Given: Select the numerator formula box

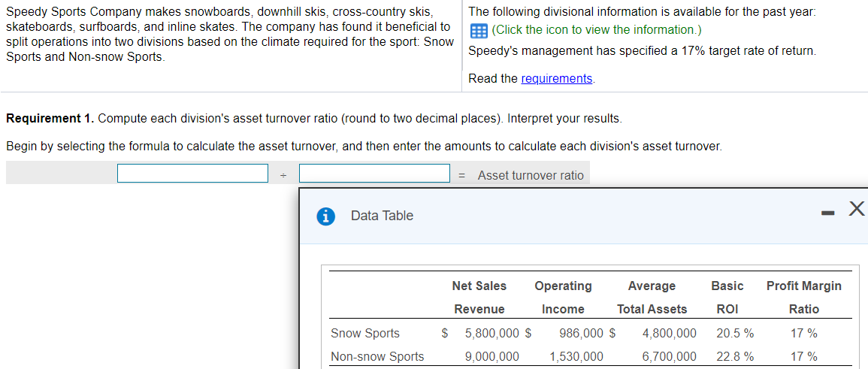Looking at the screenshot, I should click(192, 173).
